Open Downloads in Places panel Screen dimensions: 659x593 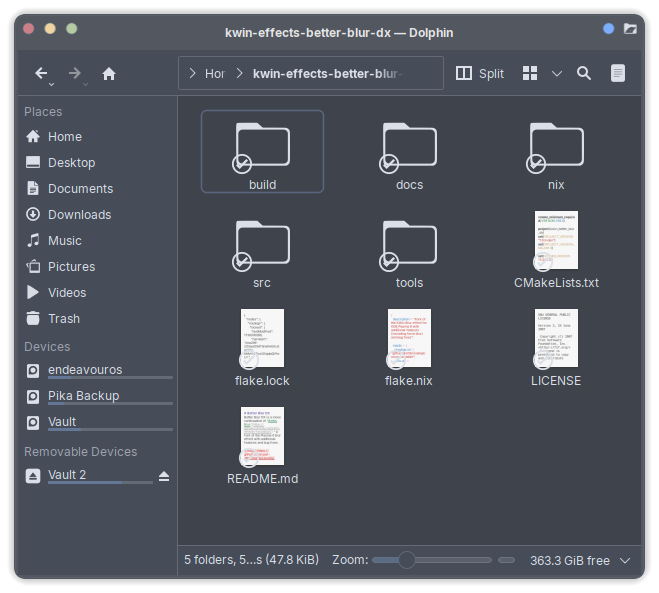(100, 215)
